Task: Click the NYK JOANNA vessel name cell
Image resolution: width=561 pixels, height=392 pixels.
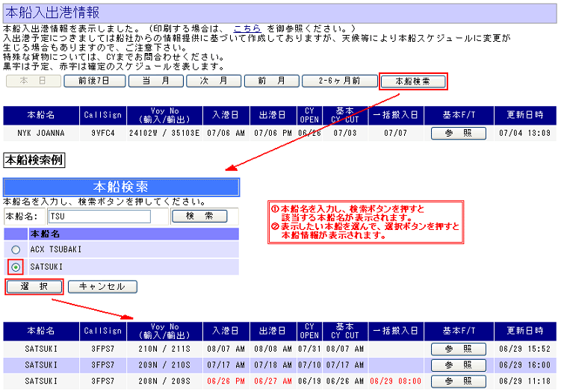Action: tap(41, 134)
